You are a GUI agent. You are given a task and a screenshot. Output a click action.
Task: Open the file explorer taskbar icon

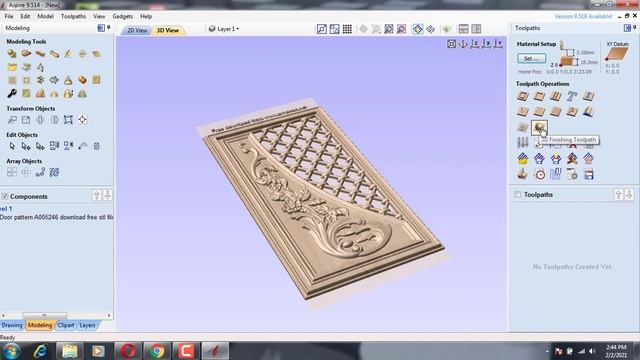tap(69, 351)
